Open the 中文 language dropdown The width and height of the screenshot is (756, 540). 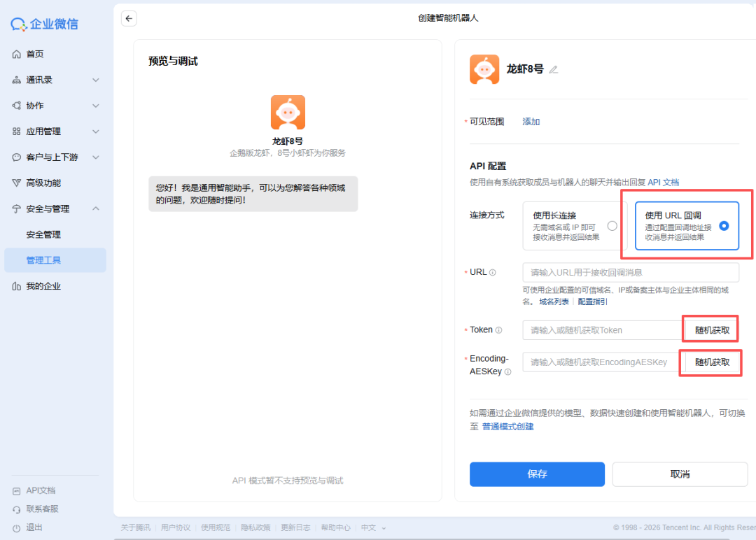pos(367,527)
